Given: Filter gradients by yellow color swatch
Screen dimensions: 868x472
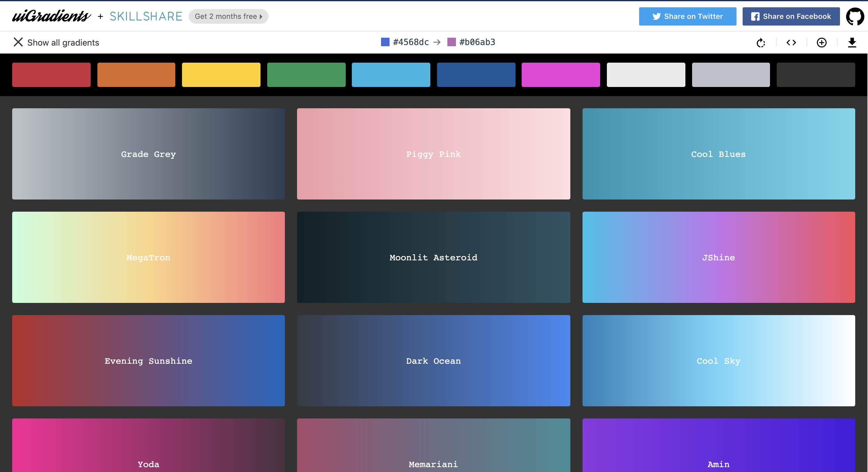Looking at the screenshot, I should (x=221, y=75).
